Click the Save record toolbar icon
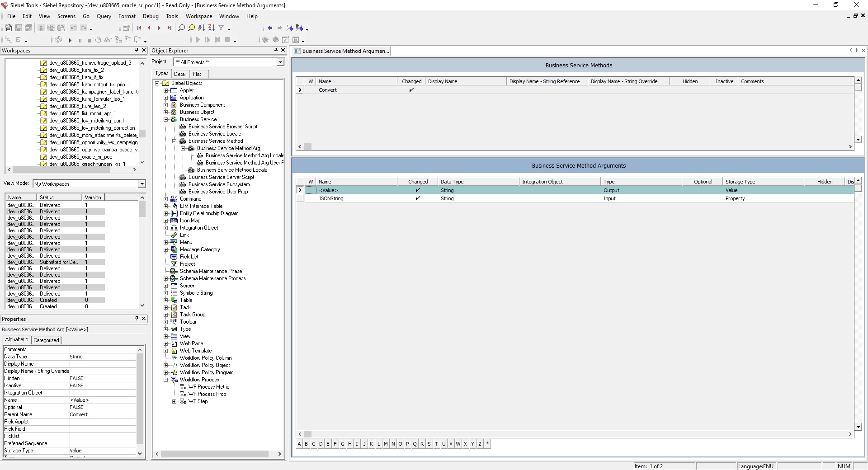The width and height of the screenshot is (868, 470). pyautogui.click(x=19, y=28)
